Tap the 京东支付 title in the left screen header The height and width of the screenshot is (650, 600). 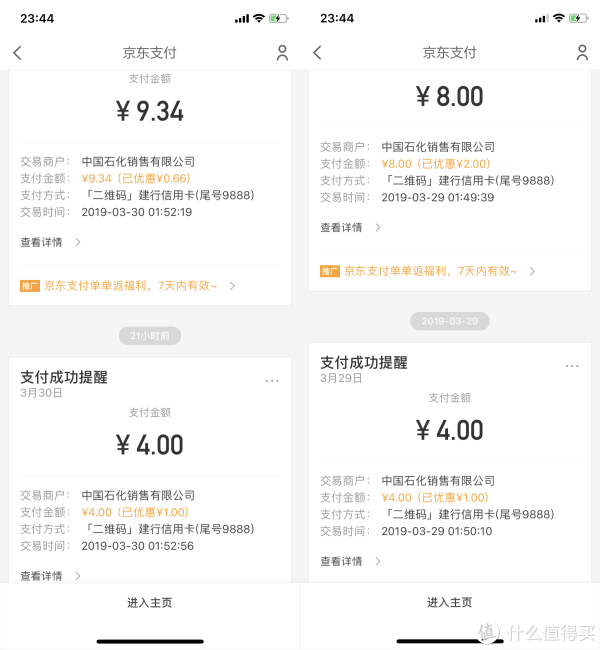click(x=150, y=53)
